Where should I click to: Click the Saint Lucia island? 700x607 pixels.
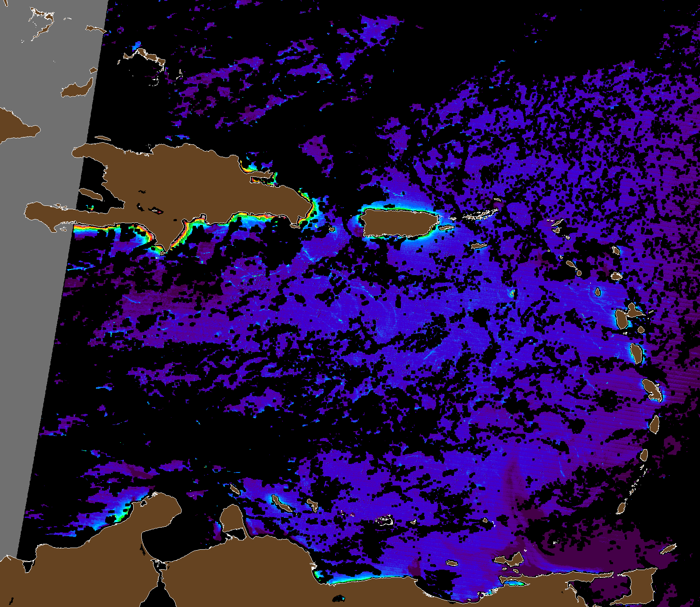655,424
